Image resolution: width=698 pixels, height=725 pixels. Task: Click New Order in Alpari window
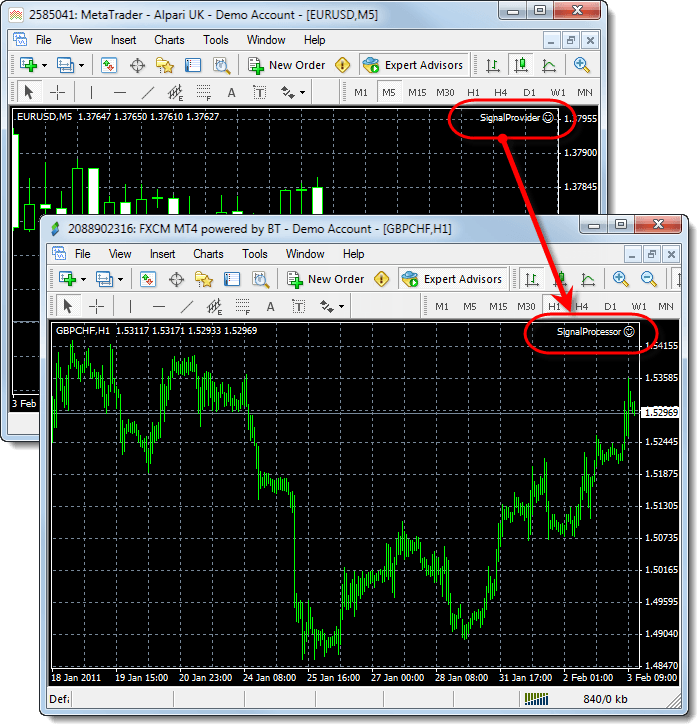coord(287,65)
